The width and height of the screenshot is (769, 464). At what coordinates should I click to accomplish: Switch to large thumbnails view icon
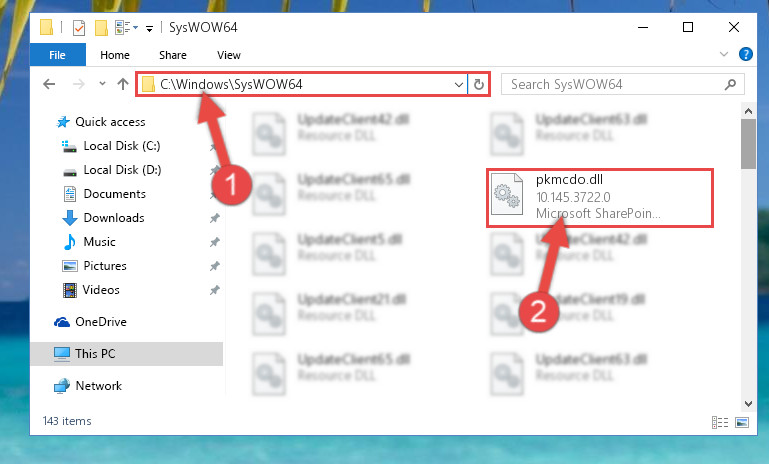[x=742, y=422]
